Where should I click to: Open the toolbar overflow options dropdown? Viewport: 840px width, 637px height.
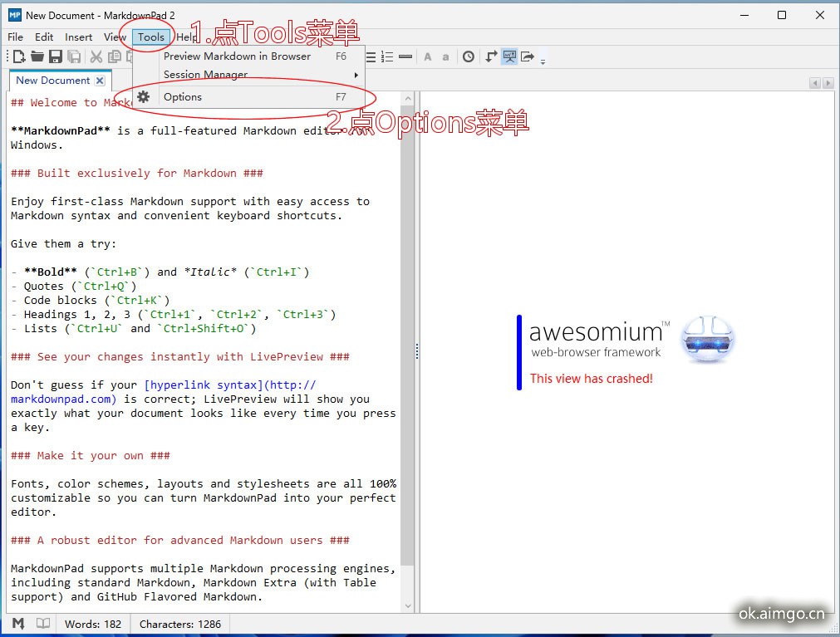click(x=543, y=60)
